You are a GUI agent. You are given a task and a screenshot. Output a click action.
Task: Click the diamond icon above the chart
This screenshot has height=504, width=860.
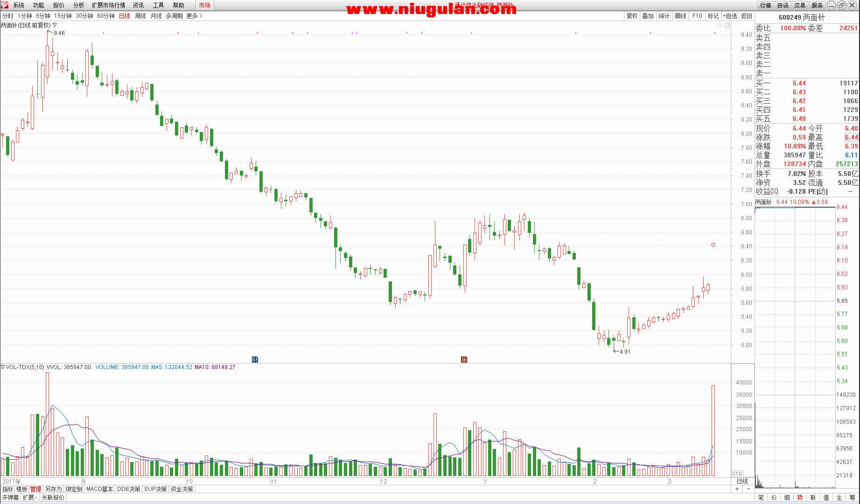coord(720,26)
